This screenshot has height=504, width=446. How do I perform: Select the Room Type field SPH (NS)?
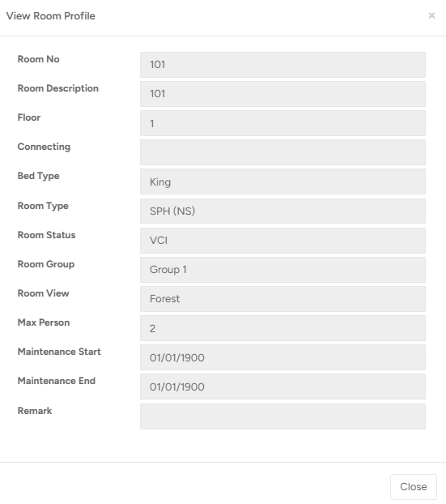[x=282, y=211]
